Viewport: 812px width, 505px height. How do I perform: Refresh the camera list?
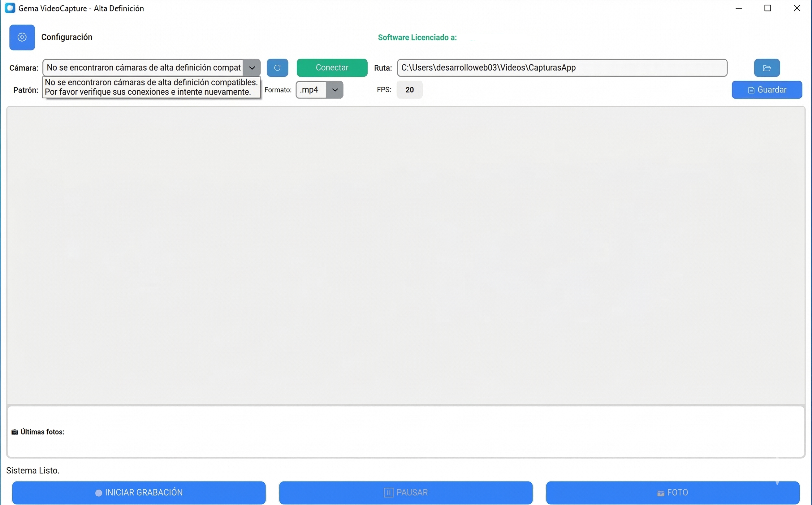tap(277, 68)
